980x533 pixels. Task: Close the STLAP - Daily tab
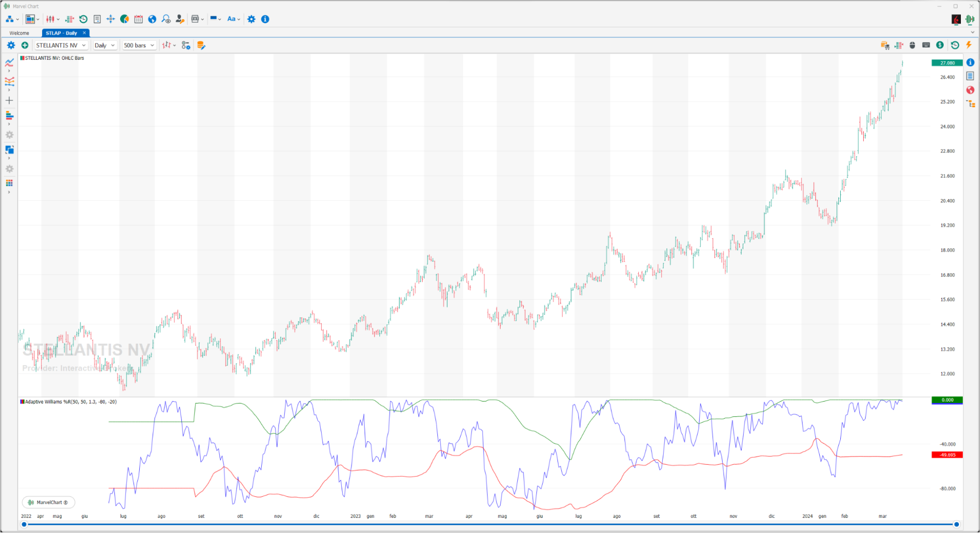pos(84,33)
